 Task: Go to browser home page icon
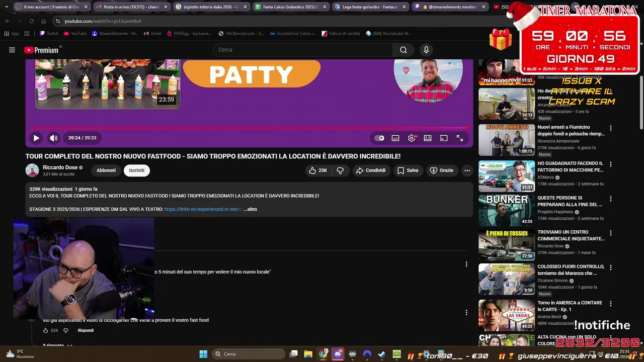[44, 21]
